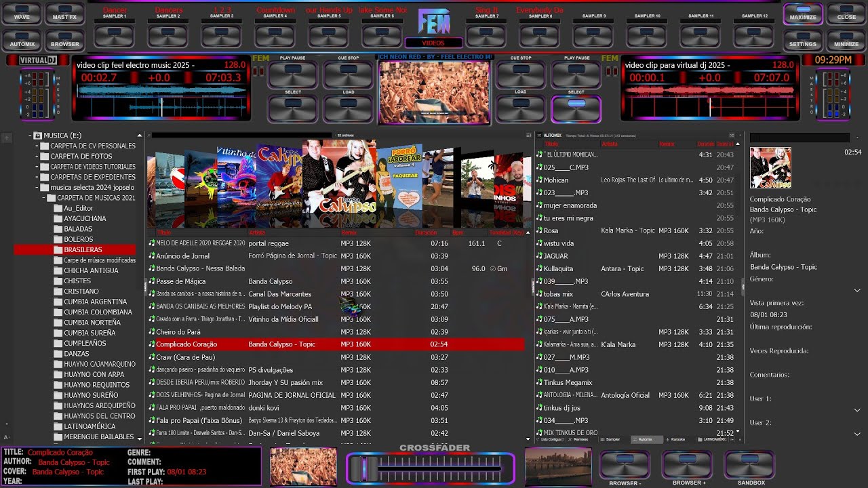Click the center video preview of crowd
This screenshot has width=868, height=488.
pos(434,92)
